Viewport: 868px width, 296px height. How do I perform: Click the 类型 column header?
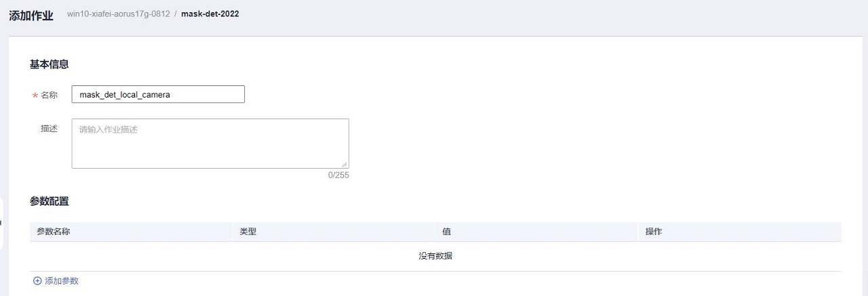(248, 232)
